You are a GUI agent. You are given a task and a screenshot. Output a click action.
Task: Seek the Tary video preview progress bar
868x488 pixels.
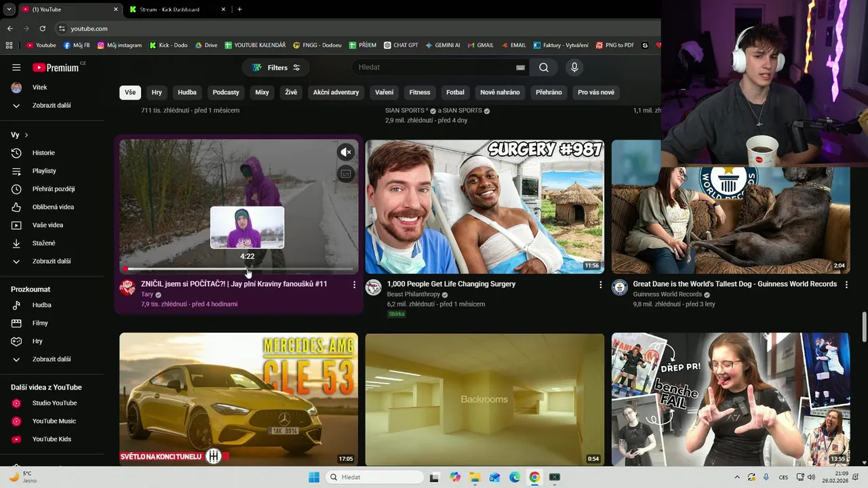(239, 269)
